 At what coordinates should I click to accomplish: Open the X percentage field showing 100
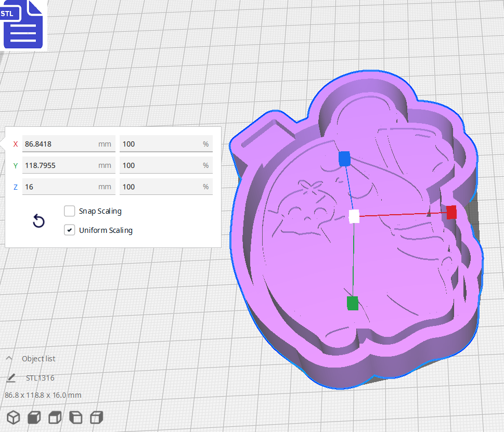(x=165, y=144)
